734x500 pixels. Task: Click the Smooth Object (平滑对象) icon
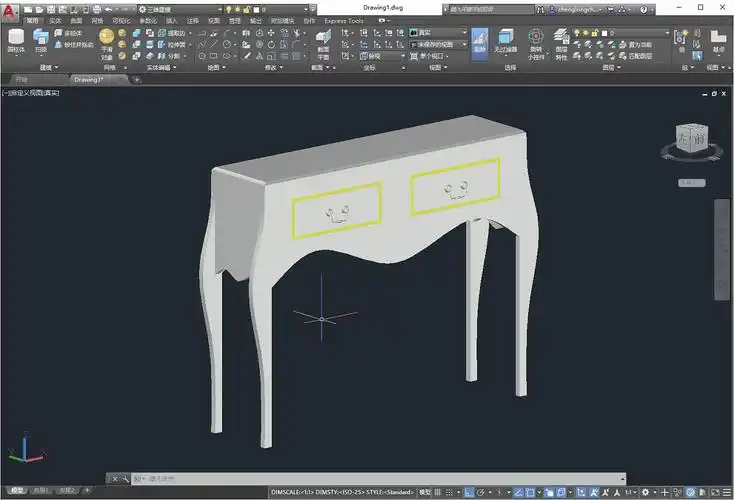[x=106, y=41]
